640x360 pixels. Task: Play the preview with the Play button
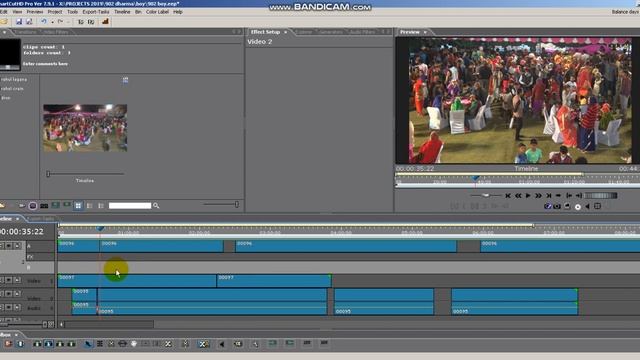(x=528, y=196)
